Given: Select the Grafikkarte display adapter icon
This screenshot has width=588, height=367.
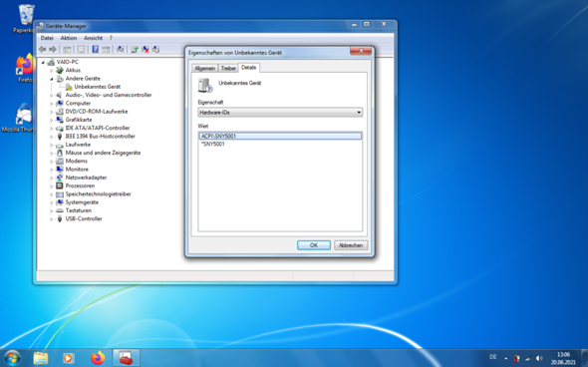Looking at the screenshot, I should pyautogui.click(x=59, y=120).
